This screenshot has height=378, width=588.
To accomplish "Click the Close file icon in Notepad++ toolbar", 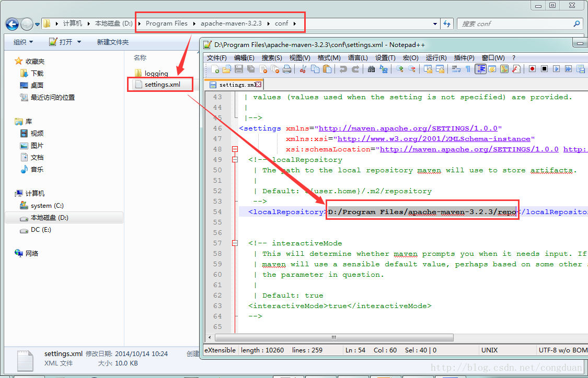I will click(263, 69).
